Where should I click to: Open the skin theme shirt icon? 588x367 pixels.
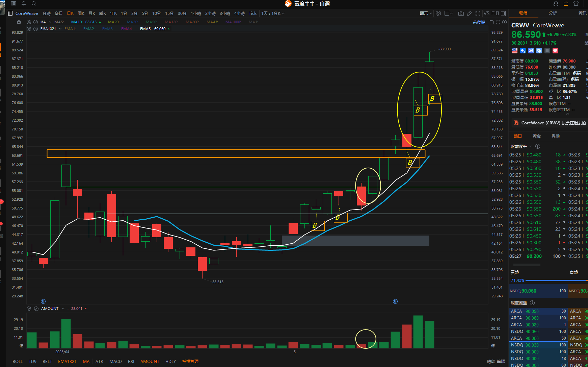click(576, 3)
